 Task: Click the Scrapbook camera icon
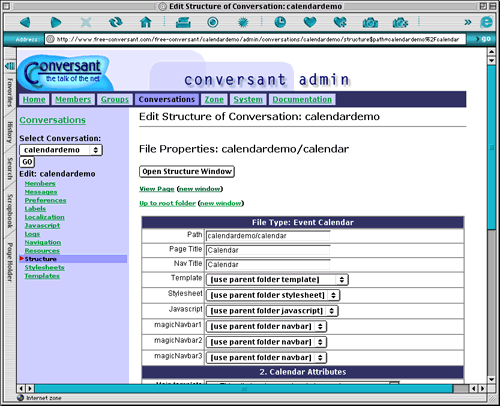coord(370,22)
